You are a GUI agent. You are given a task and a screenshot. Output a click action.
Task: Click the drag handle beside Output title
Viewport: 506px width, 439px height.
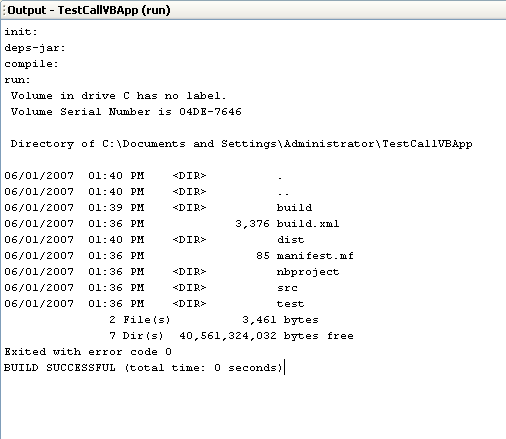pyautogui.click(x=4, y=10)
